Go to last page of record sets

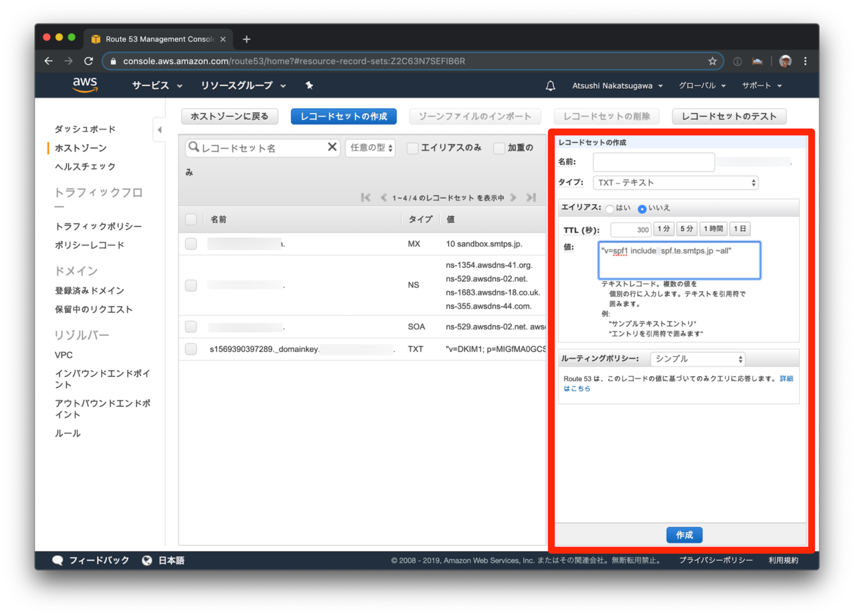tap(531, 197)
